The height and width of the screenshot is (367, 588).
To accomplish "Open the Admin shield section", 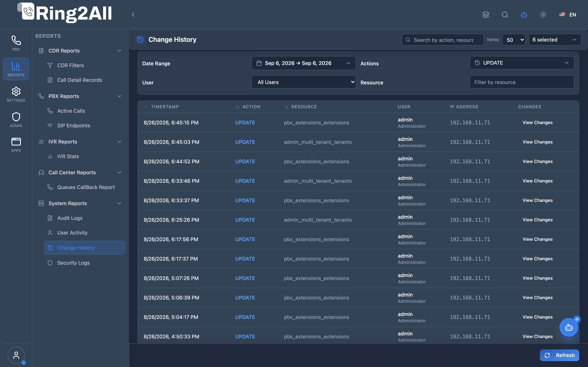I will point(16,120).
